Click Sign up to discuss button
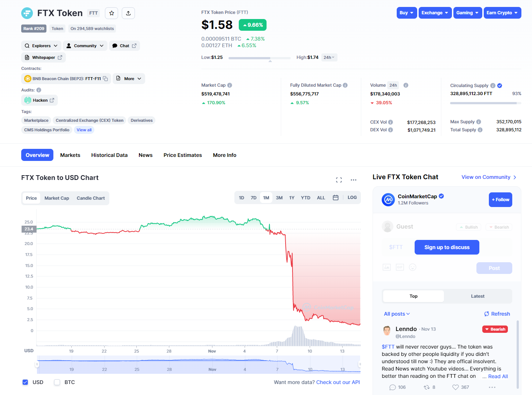The height and width of the screenshot is (395, 532). tap(447, 247)
